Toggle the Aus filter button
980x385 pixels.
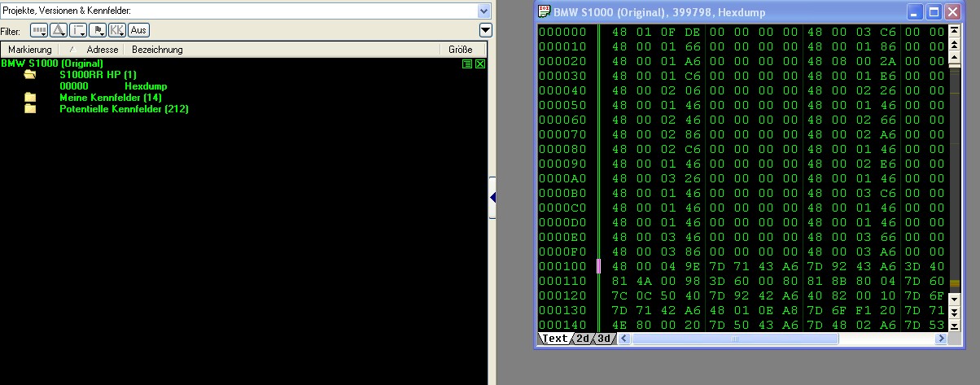(x=138, y=30)
